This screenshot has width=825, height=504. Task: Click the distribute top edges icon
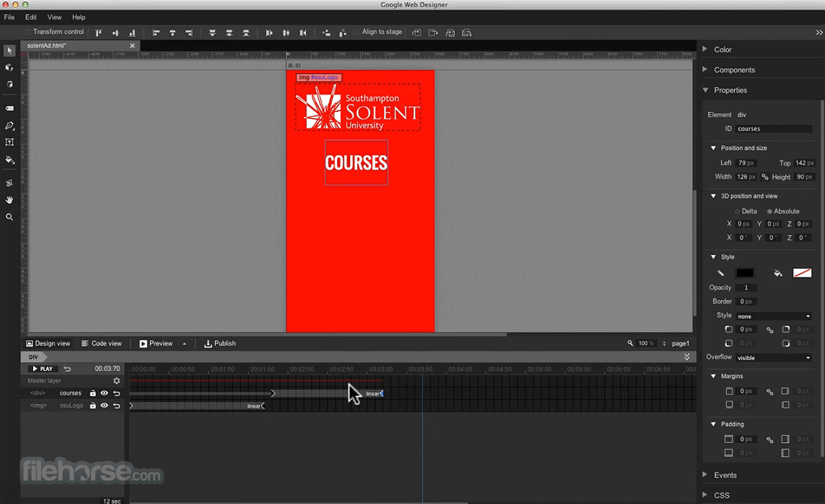(212, 32)
